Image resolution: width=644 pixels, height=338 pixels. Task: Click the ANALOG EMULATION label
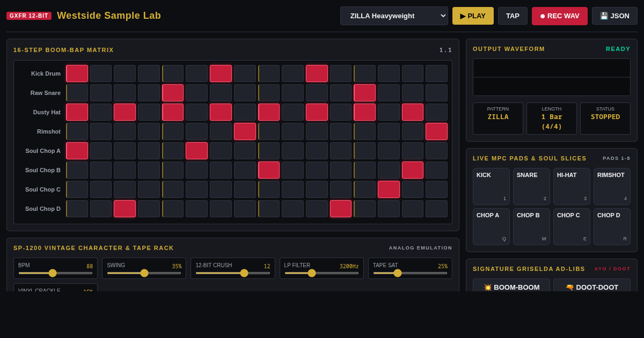click(x=421, y=248)
